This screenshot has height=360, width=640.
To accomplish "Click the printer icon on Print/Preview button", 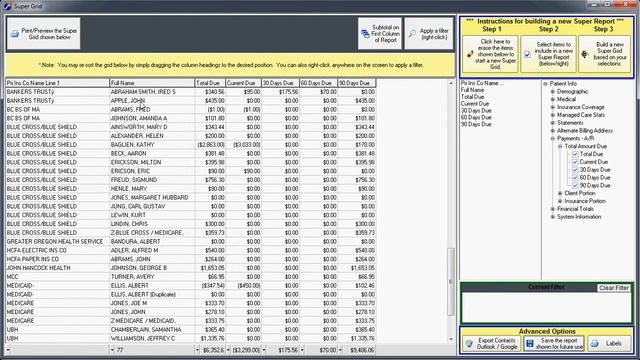I will click(15, 34).
